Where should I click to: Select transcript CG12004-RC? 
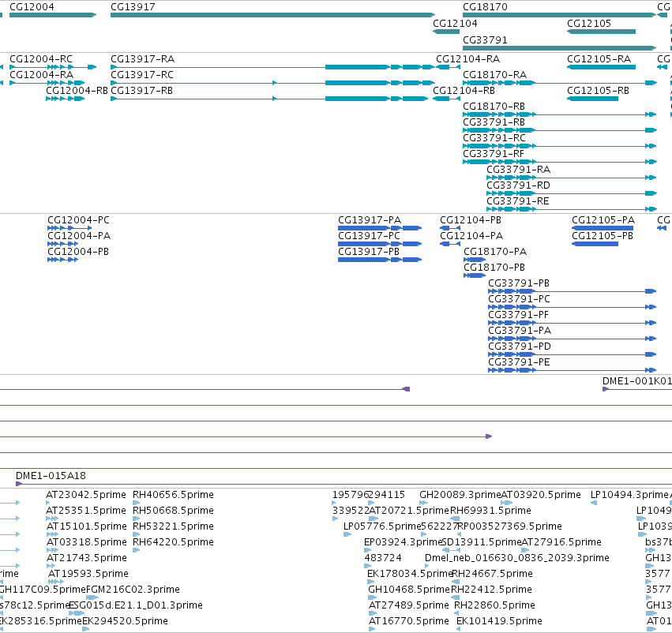point(41,59)
